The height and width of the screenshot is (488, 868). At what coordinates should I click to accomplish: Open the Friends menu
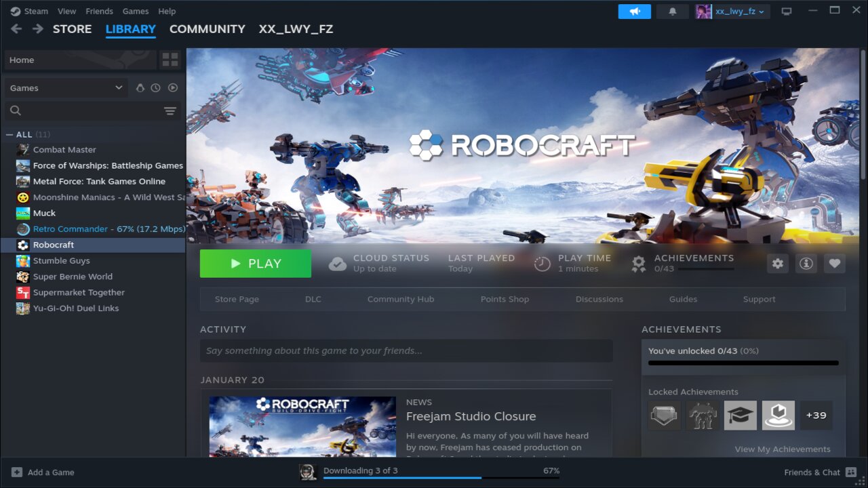100,12
